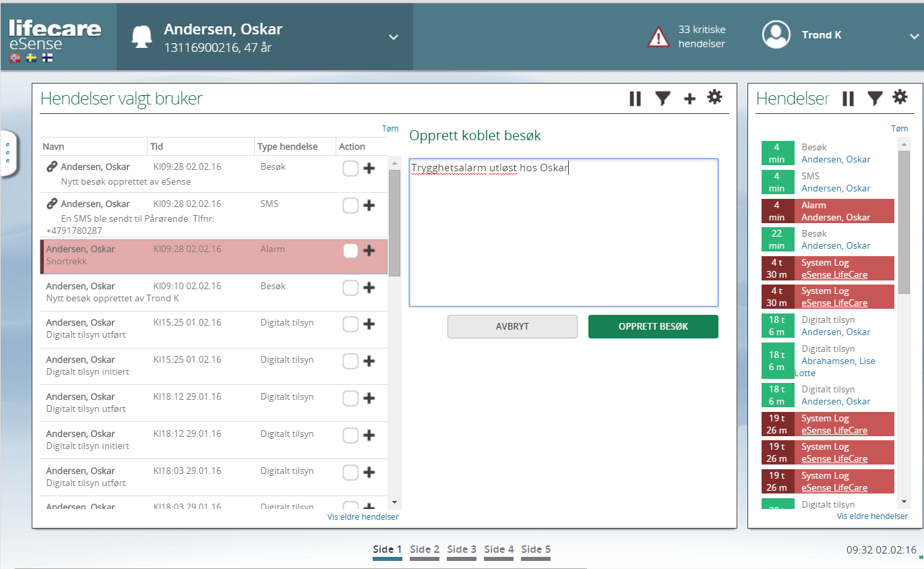This screenshot has width=924, height=569.
Task: Sort by the Tid column header
Action: coord(201,146)
